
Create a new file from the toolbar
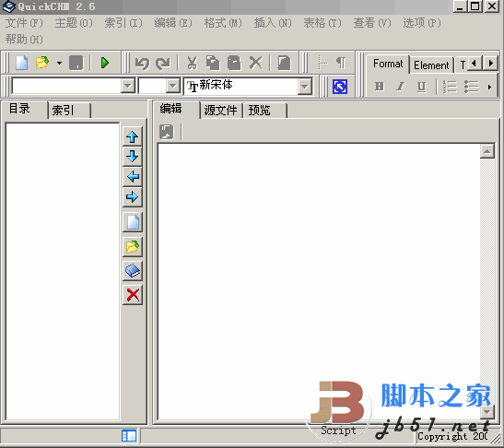pyautogui.click(x=21, y=63)
